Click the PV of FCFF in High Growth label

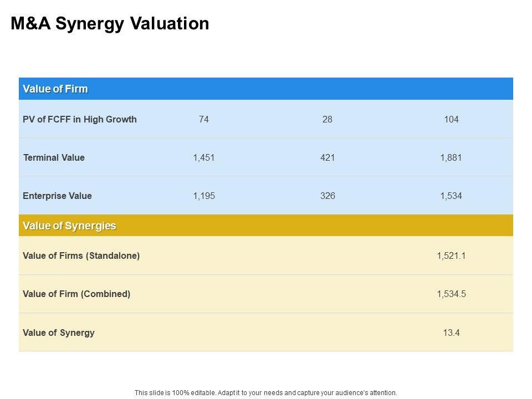coord(80,120)
